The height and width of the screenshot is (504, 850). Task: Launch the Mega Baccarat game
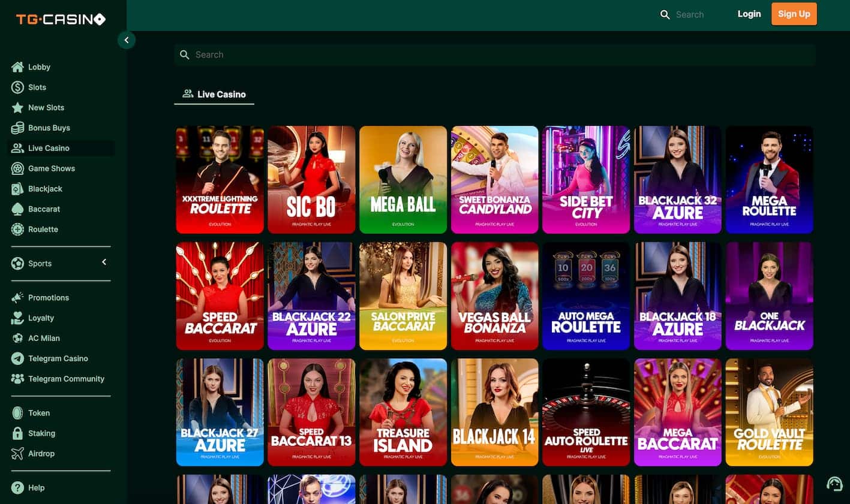(x=678, y=412)
